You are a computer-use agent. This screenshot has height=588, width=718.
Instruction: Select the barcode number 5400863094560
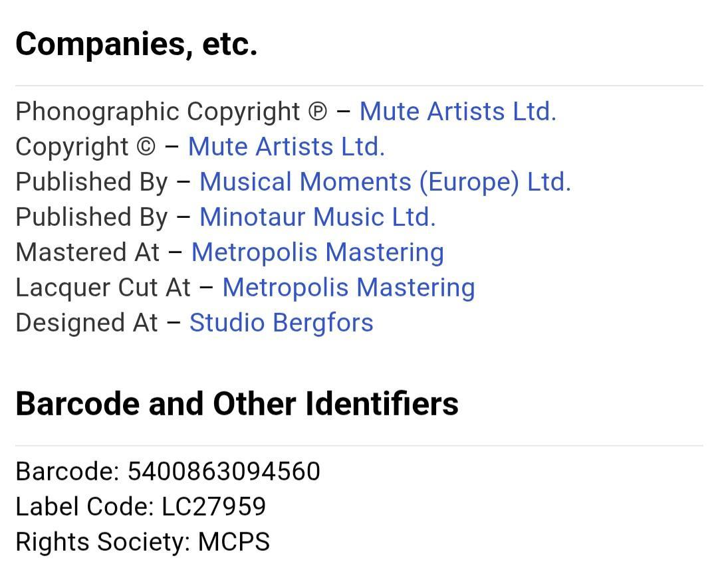(223, 472)
